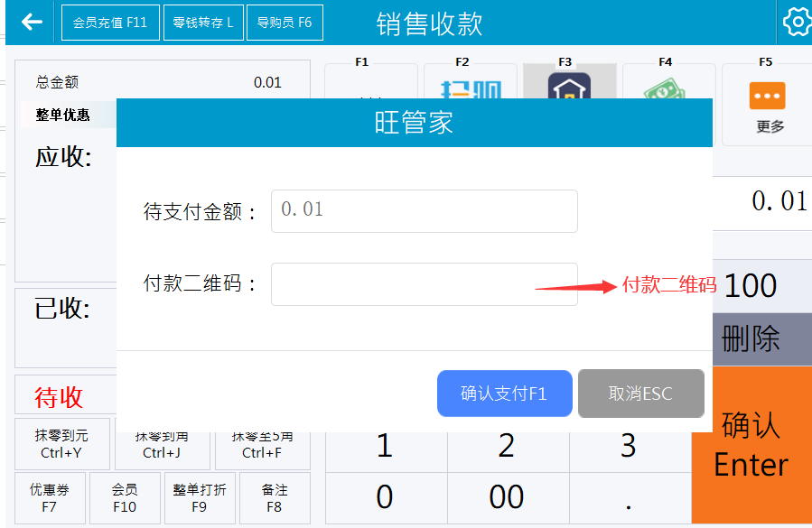Open 零钱转存 L

click(203, 23)
